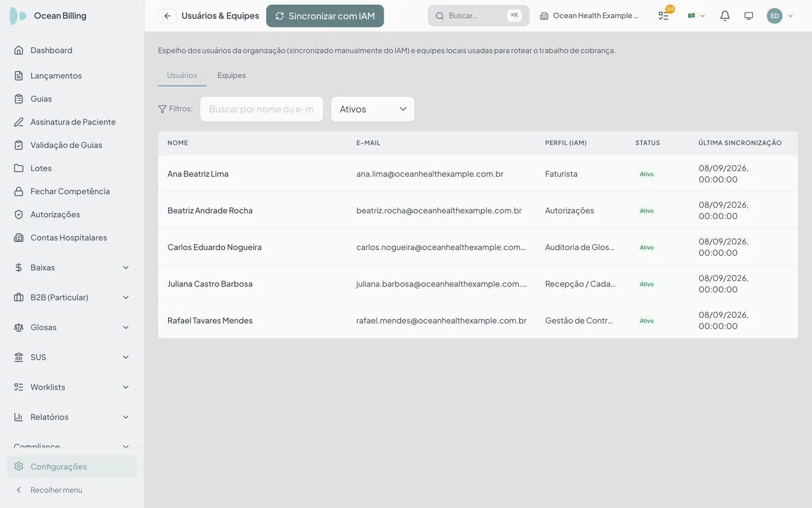Click the Ativo badge for Juliana Castro Barbosa
This screenshot has height=508, width=812.
tap(647, 284)
